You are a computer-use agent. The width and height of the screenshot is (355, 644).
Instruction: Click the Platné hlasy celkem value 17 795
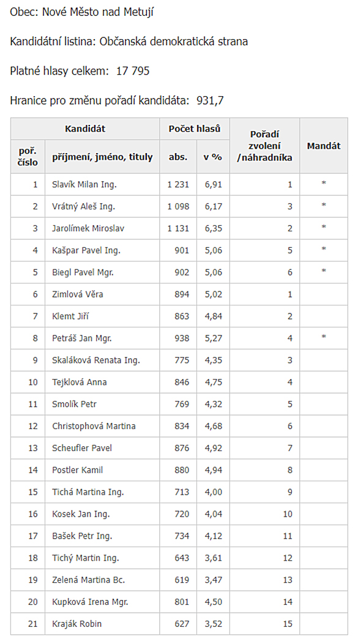coord(133,71)
